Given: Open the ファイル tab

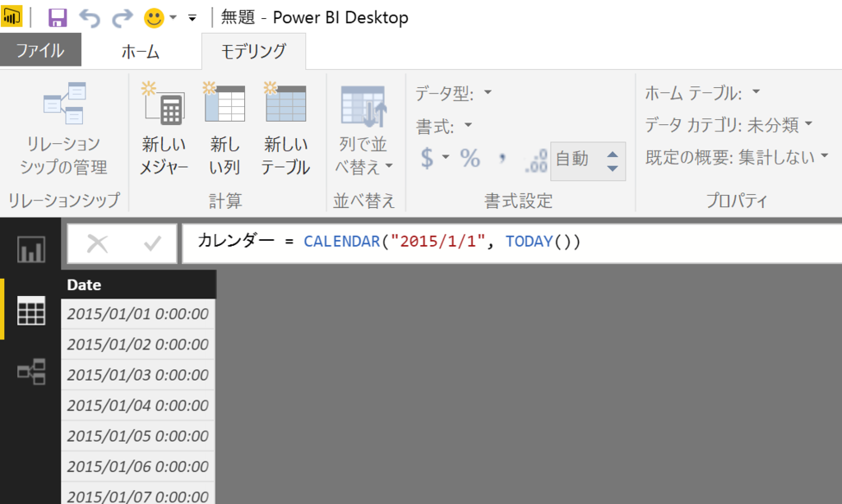Looking at the screenshot, I should [x=40, y=50].
